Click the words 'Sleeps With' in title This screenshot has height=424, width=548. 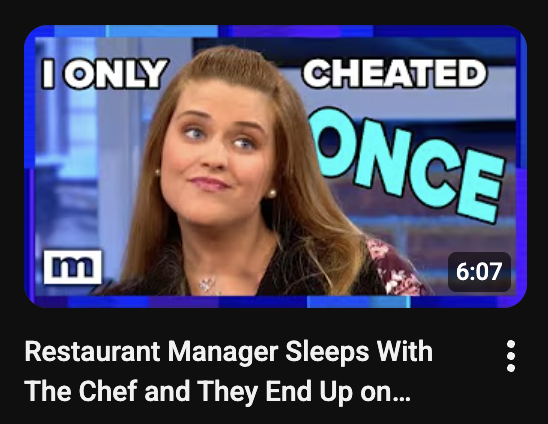coord(359,353)
